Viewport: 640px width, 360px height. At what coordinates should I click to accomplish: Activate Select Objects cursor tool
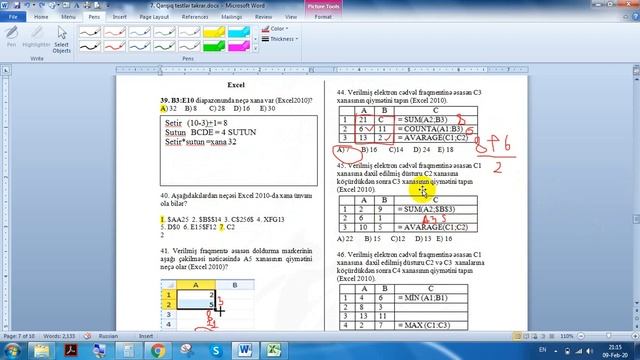coord(62,40)
